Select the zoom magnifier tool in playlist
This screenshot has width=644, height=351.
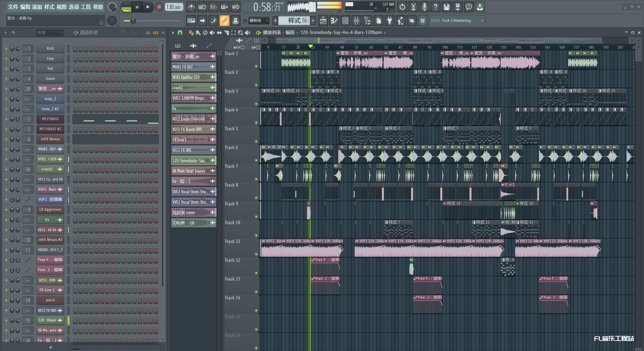tap(240, 33)
